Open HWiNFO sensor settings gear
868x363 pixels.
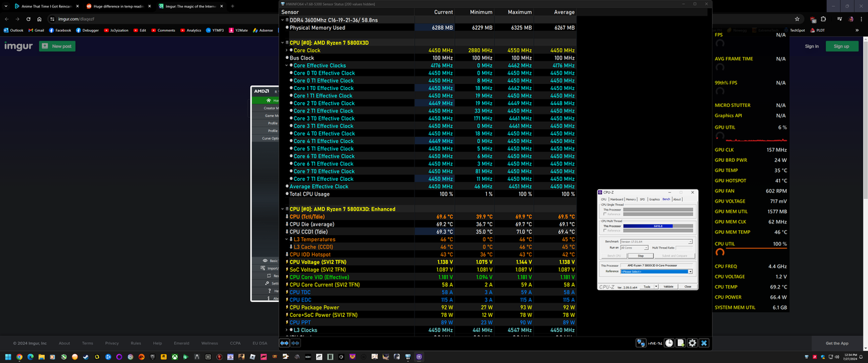[x=692, y=343]
